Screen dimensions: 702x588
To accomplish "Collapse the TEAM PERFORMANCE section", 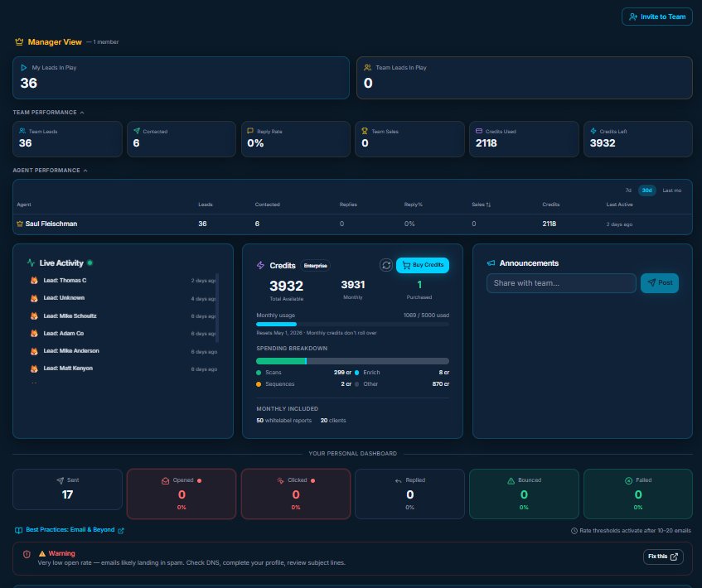I will pos(81,113).
